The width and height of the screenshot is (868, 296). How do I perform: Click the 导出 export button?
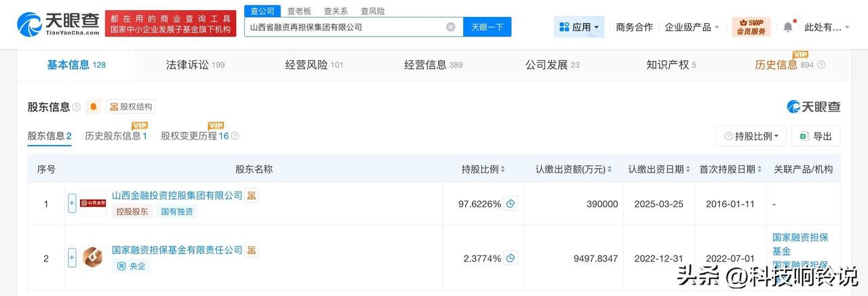816,135
